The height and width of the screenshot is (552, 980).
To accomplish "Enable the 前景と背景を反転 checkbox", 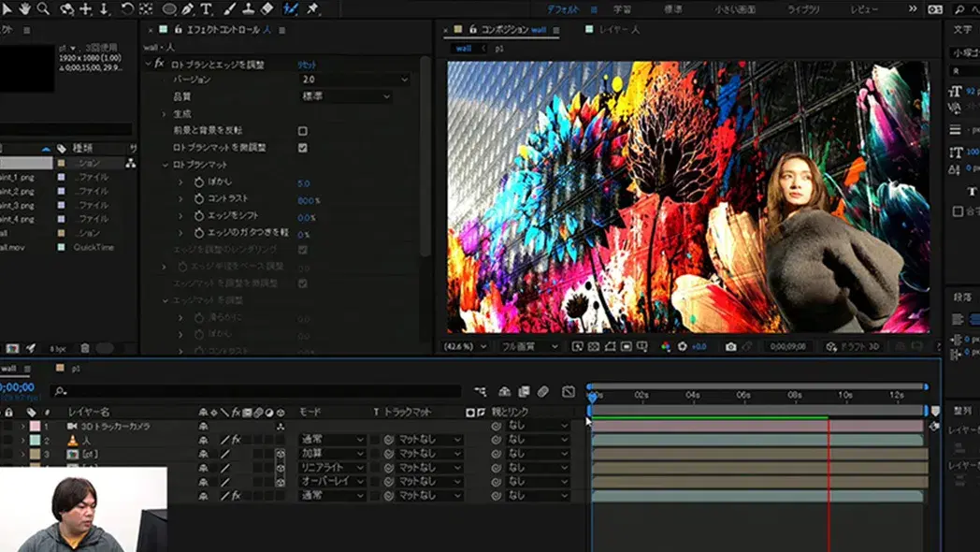I will tap(302, 131).
